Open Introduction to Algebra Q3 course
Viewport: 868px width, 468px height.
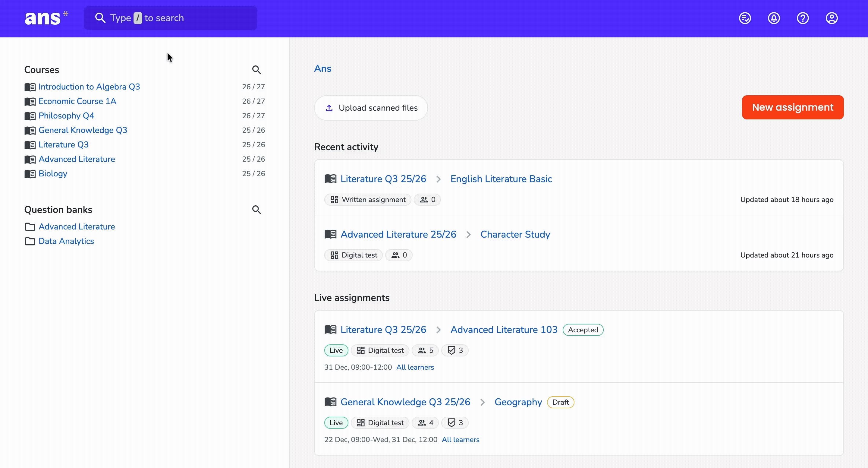pyautogui.click(x=89, y=87)
